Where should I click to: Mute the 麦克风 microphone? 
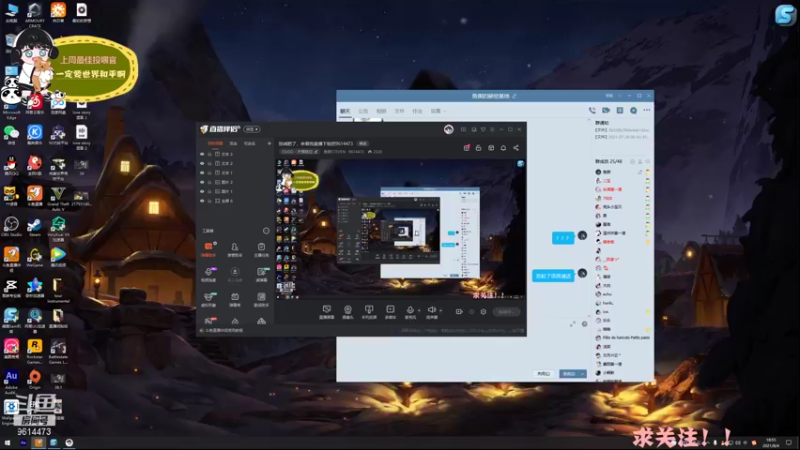(x=410, y=312)
